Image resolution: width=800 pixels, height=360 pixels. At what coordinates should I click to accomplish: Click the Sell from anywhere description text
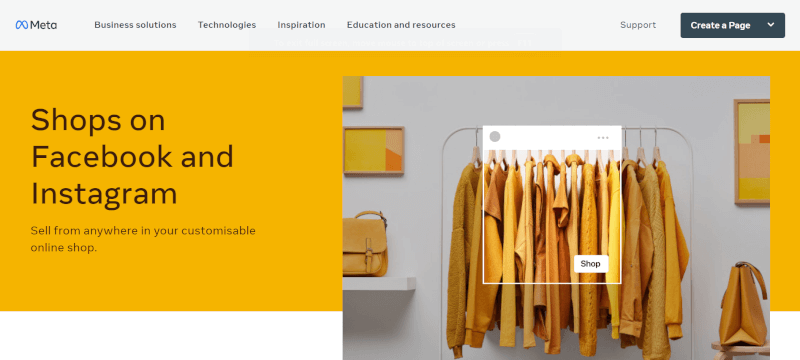pos(143,239)
